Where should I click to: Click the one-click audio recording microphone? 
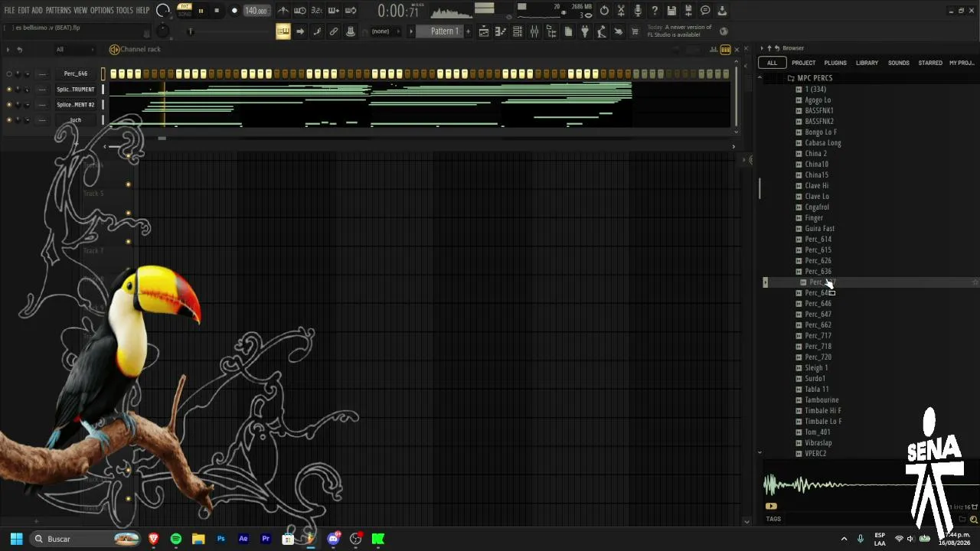638,11
